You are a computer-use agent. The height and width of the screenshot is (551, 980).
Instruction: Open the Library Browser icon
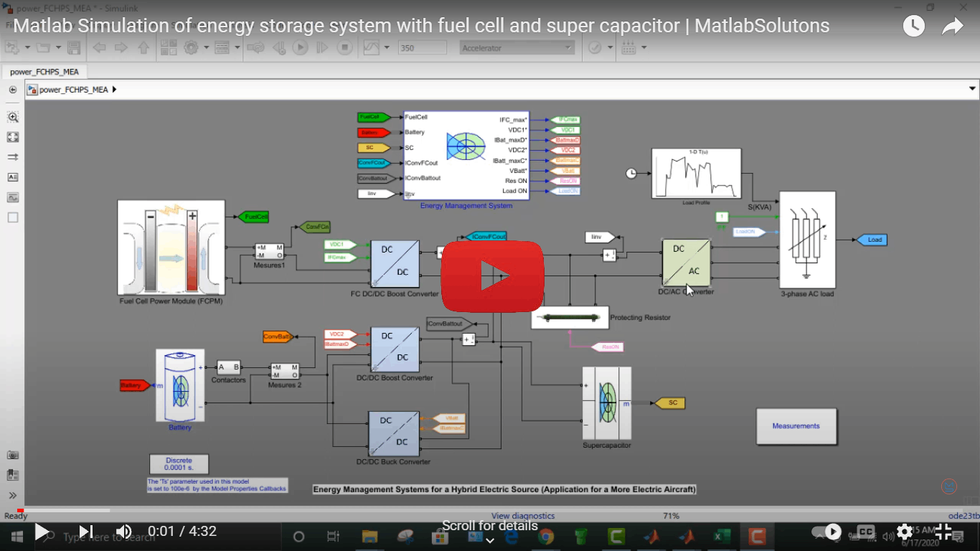pyautogui.click(x=169, y=48)
